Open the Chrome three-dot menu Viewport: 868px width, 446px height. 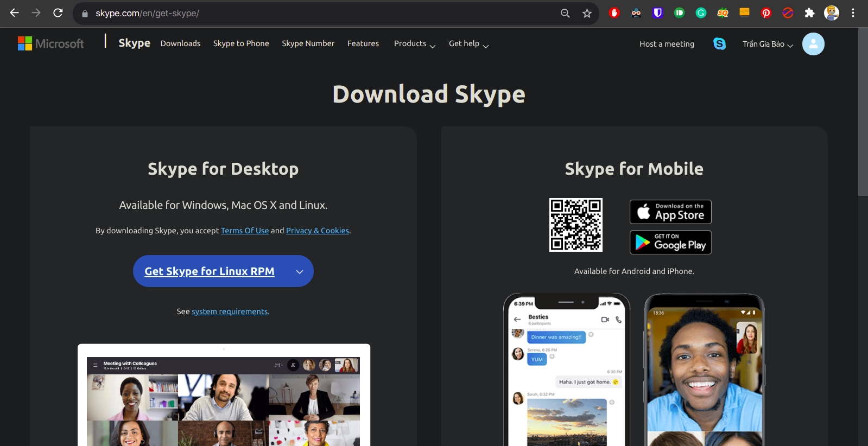(x=853, y=13)
